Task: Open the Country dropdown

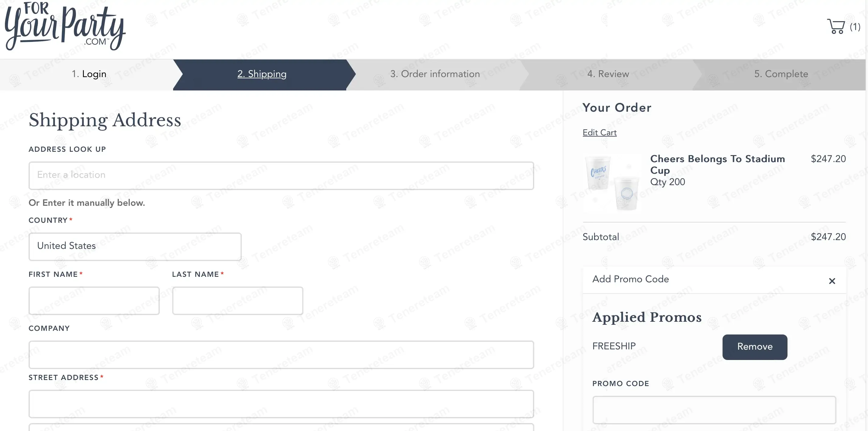Action: 135,246
